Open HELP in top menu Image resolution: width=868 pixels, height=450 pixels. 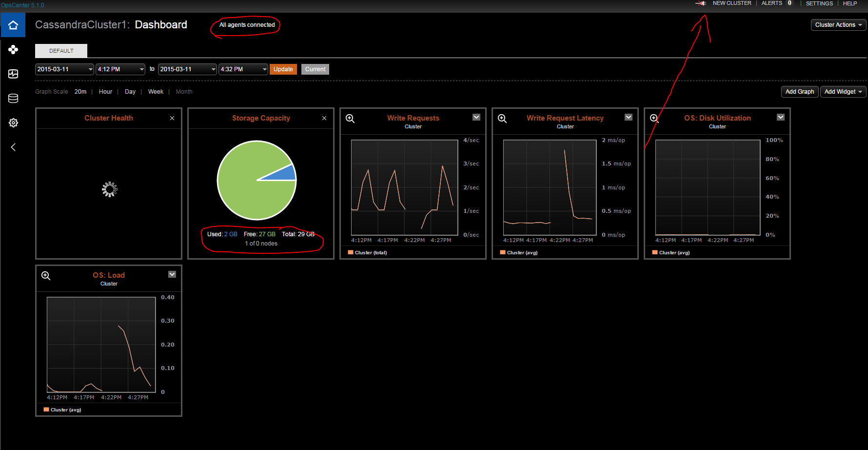coord(850,3)
